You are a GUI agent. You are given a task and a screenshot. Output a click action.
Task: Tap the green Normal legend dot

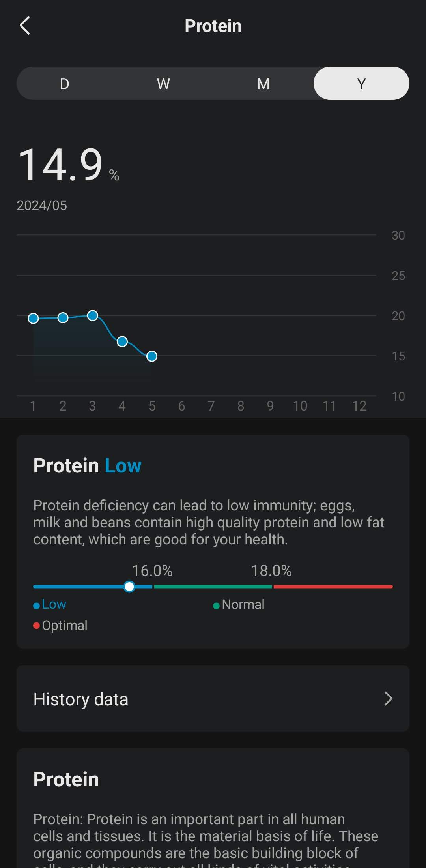[216, 606]
